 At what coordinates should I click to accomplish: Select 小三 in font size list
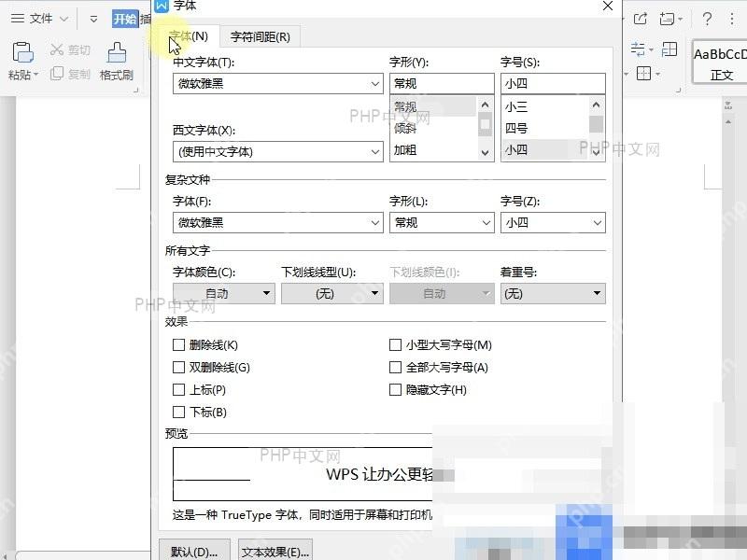pyautogui.click(x=544, y=106)
